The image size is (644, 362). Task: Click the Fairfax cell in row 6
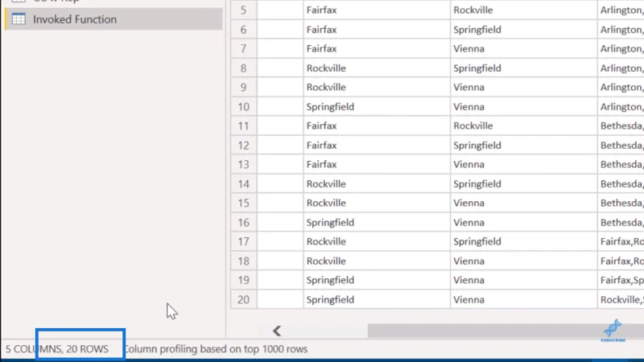click(377, 30)
